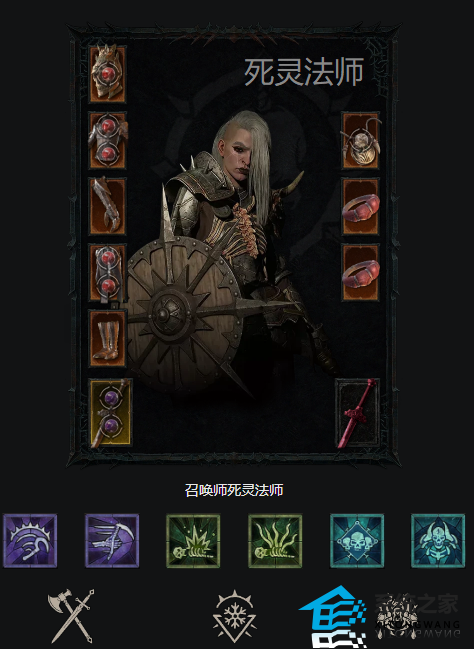This screenshot has width=474, height=649.
Task: Open the two-handed weapon slot with purple gems
Action: coord(111,413)
